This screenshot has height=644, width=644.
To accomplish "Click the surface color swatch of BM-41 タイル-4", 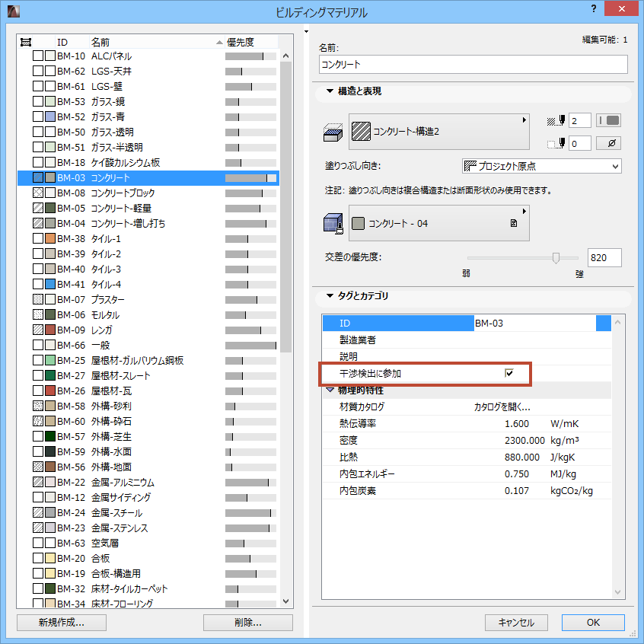I will [50, 284].
